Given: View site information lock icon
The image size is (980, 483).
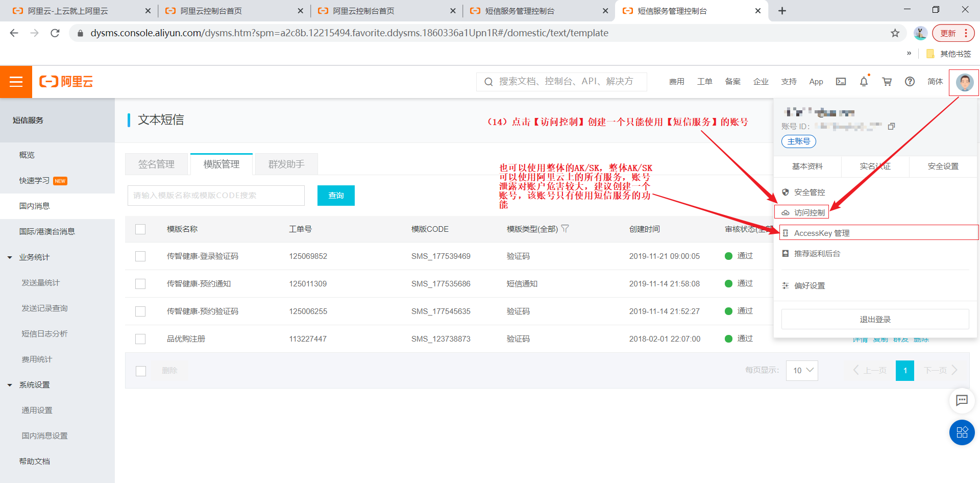Looking at the screenshot, I should coord(80,33).
